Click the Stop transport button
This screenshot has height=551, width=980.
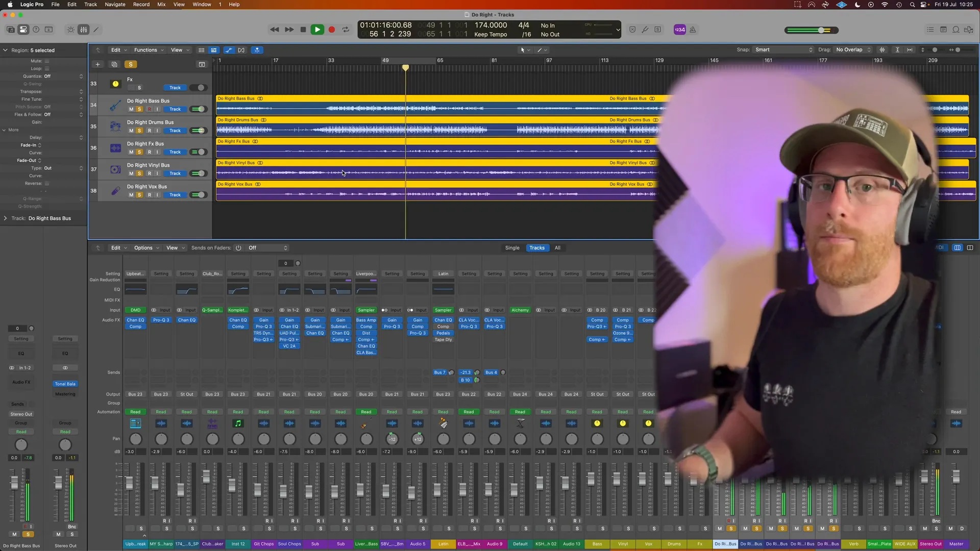click(x=303, y=30)
